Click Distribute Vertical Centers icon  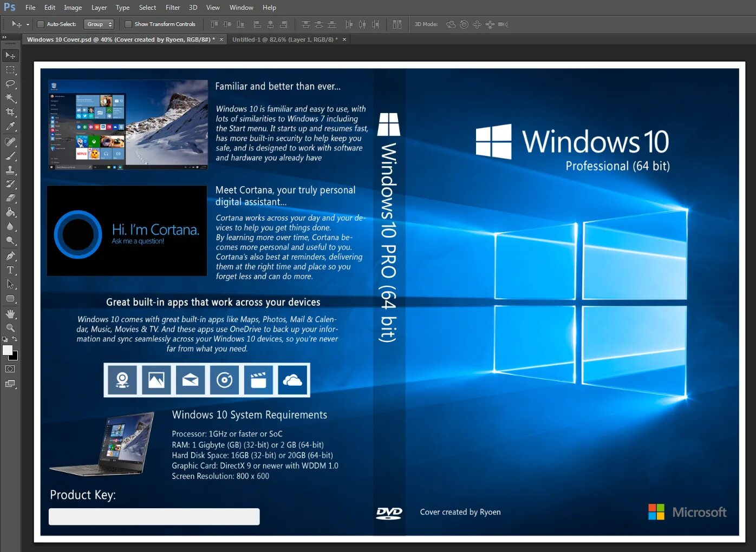(319, 24)
